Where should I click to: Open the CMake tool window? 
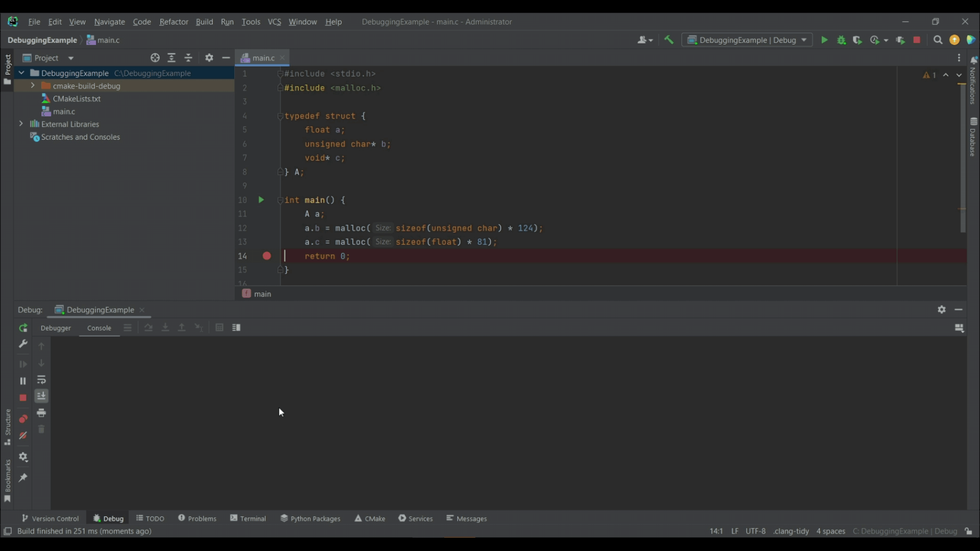click(x=370, y=518)
